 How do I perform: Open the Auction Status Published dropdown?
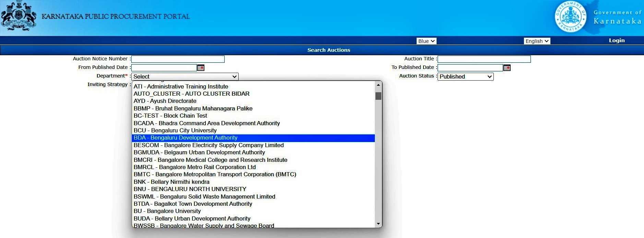[x=466, y=76]
